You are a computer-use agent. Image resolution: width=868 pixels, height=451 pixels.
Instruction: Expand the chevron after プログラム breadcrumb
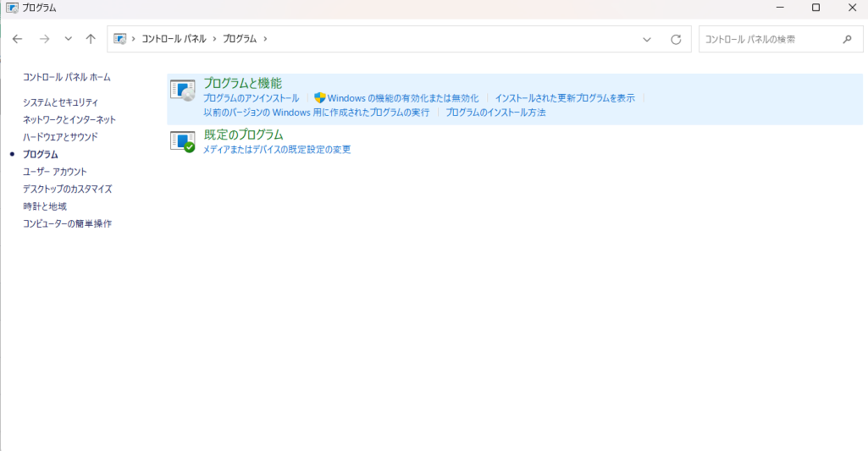coord(265,39)
